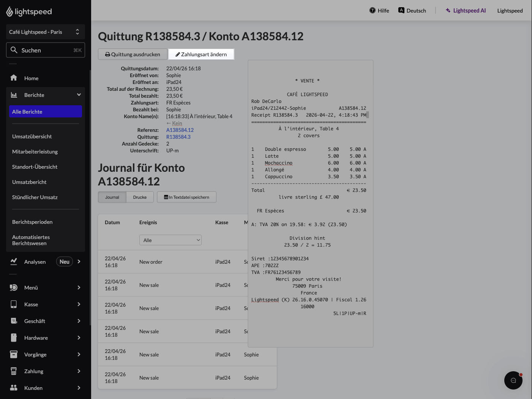Click the Kasse tablet icon
Viewport: 532px width, 399px height.
click(14, 304)
